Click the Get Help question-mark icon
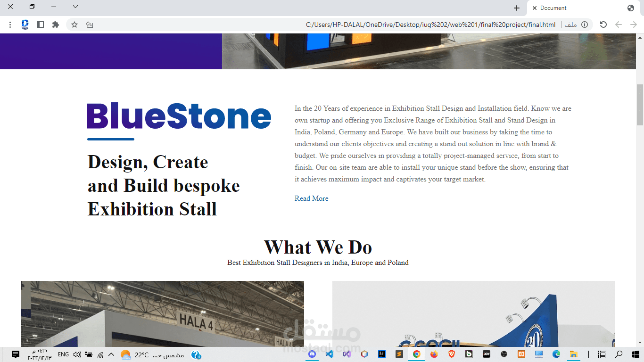This screenshot has height=362, width=644. (196, 354)
